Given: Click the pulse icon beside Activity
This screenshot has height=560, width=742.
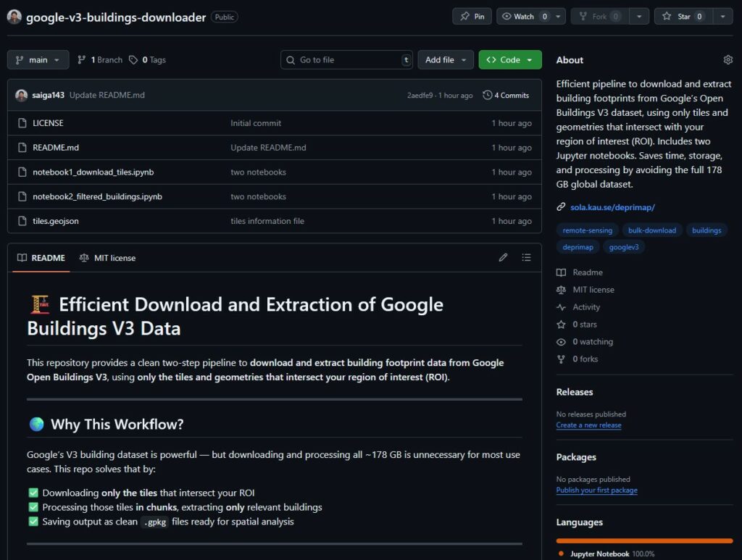Looking at the screenshot, I should pyautogui.click(x=561, y=307).
